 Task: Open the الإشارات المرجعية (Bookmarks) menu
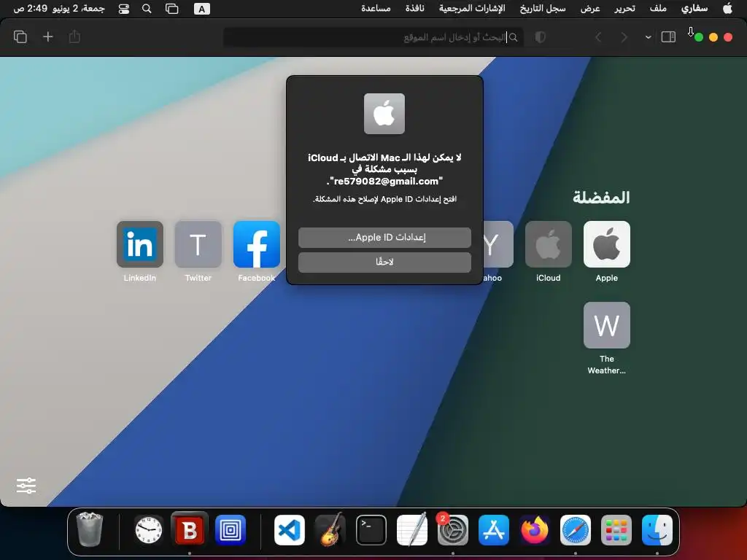(472, 9)
